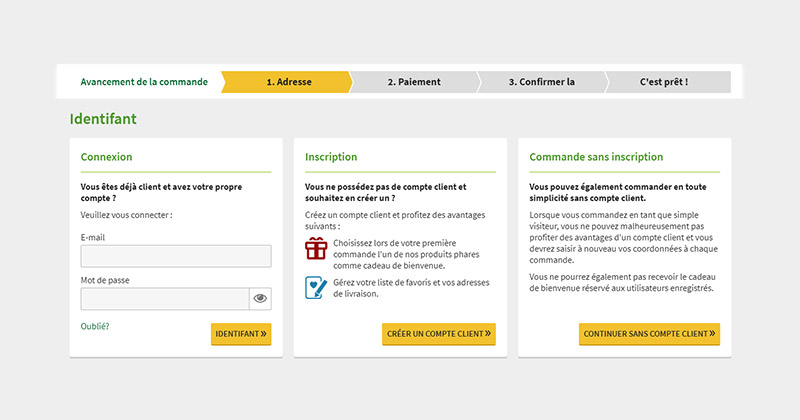Click the Identifant page heading

coord(103,119)
